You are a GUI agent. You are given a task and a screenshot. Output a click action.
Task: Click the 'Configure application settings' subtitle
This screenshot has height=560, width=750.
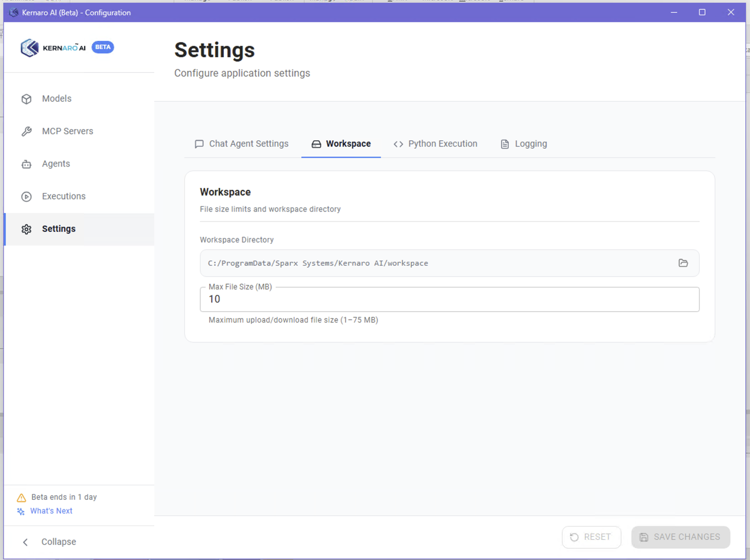point(242,73)
